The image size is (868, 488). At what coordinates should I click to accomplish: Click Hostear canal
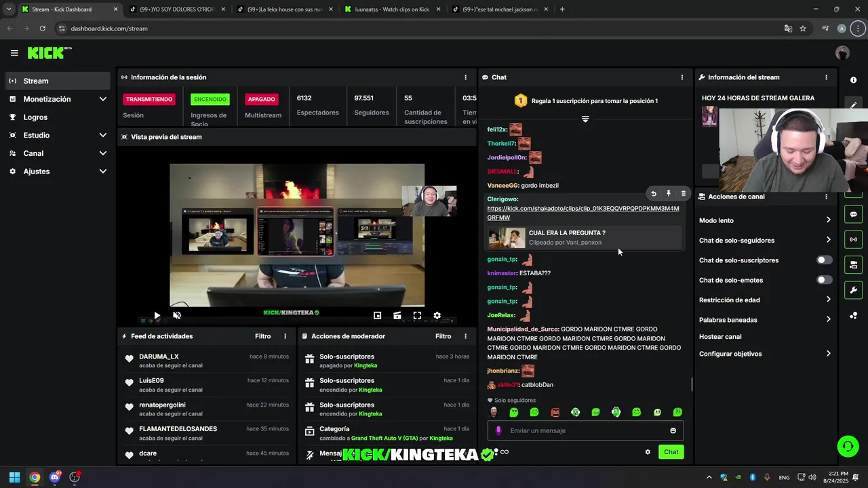pos(720,336)
